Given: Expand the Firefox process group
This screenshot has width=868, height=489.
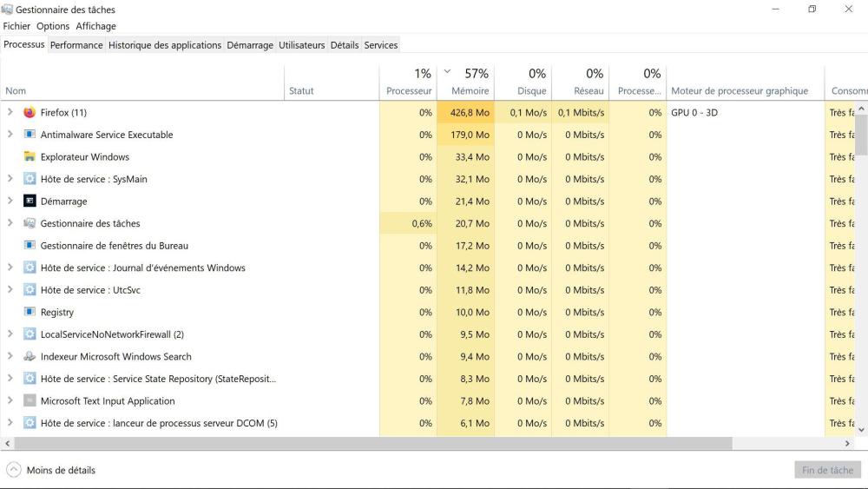Looking at the screenshot, I should [10, 112].
